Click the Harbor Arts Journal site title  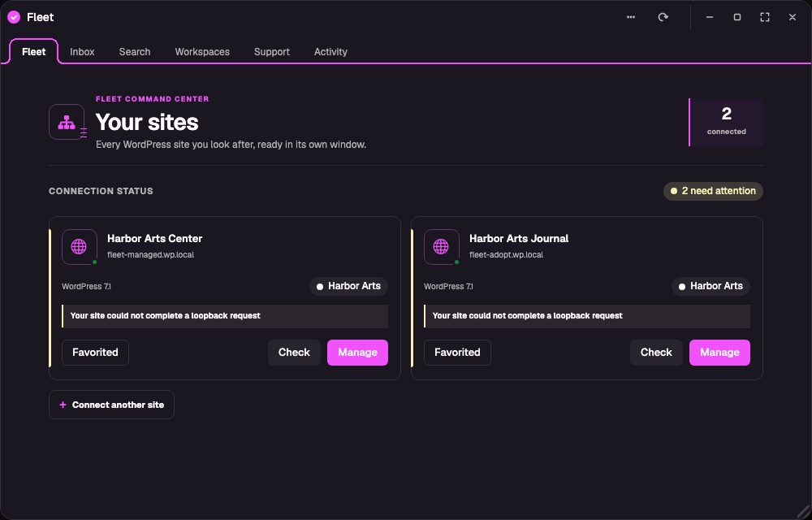[x=519, y=239]
